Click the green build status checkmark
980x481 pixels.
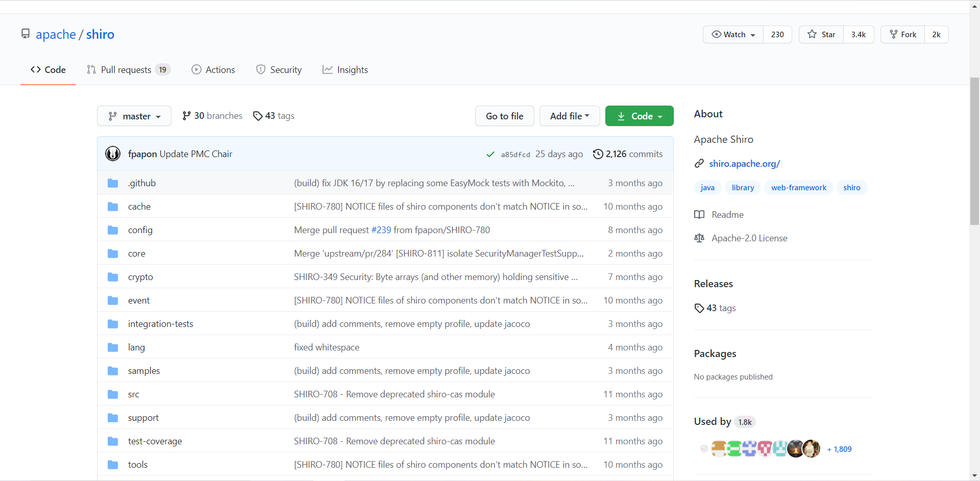pos(491,154)
